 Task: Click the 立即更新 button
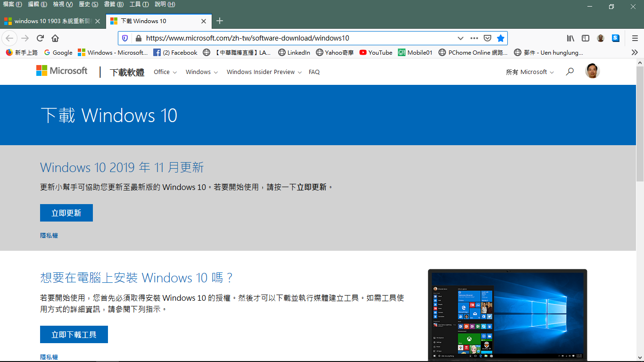point(66,213)
